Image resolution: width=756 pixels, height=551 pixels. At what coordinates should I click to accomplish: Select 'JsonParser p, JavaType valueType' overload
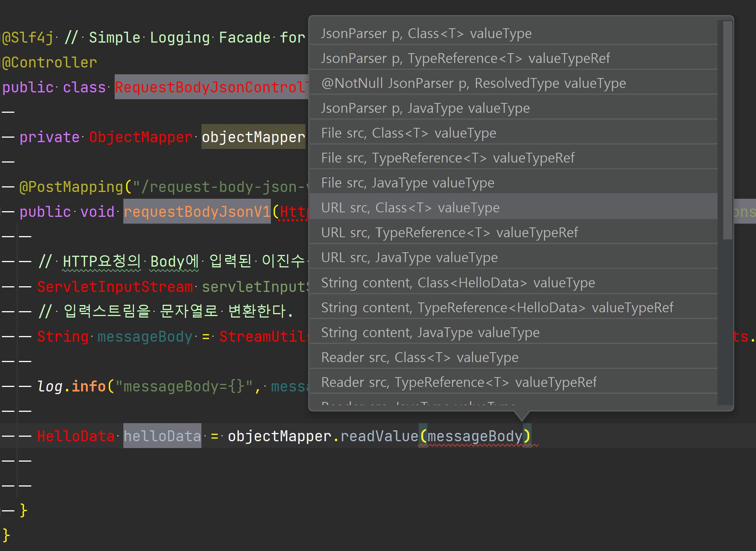pyautogui.click(x=513, y=108)
